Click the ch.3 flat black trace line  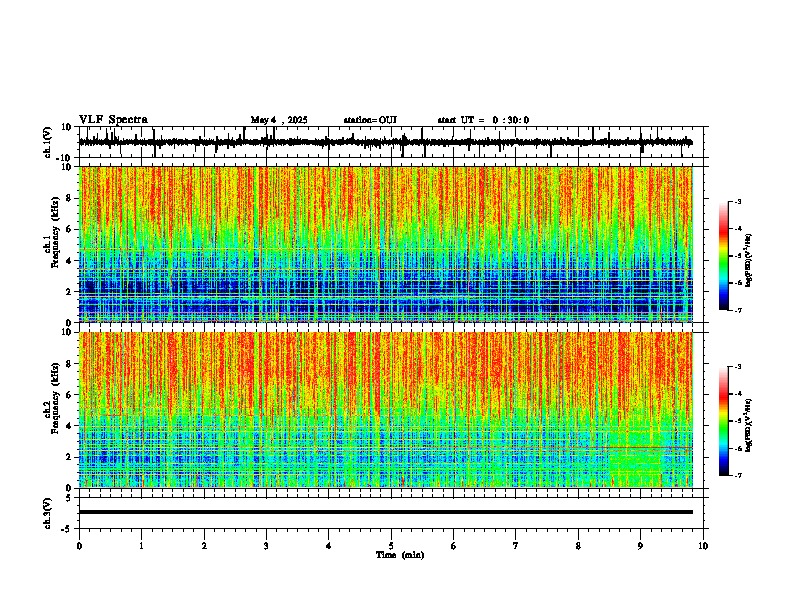click(385, 512)
